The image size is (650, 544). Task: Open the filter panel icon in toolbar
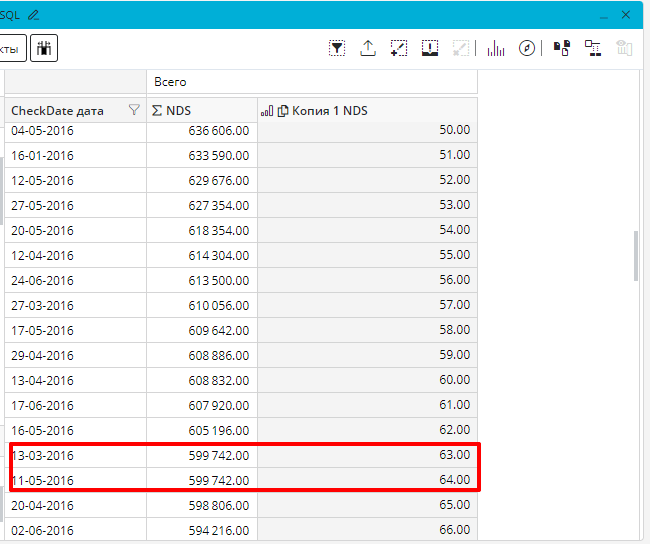coord(338,48)
